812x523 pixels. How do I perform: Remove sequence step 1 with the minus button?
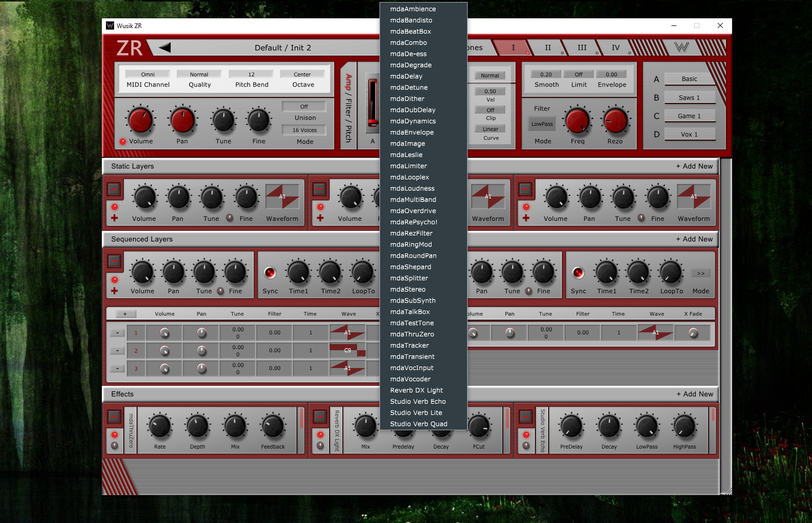tap(118, 333)
